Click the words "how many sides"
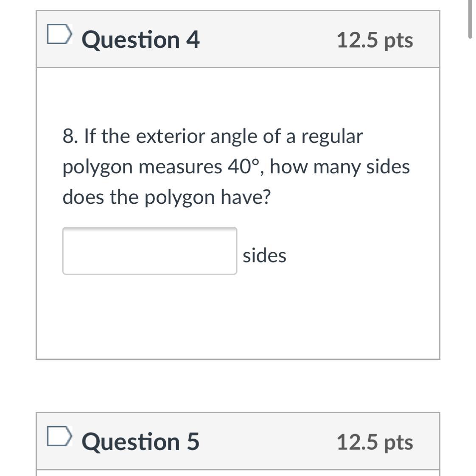Viewport: 476px width, 476px height. (340, 167)
